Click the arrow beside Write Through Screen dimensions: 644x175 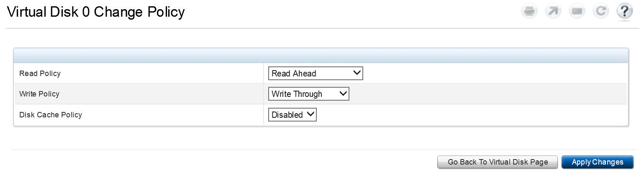[343, 94]
